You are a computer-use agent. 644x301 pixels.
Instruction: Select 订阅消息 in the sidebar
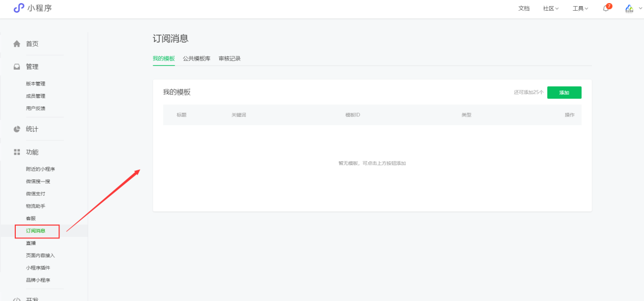click(36, 231)
